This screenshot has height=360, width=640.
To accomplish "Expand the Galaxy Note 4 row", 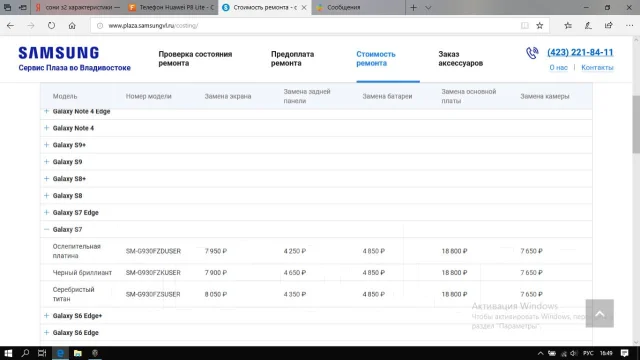I will click(x=47, y=128).
